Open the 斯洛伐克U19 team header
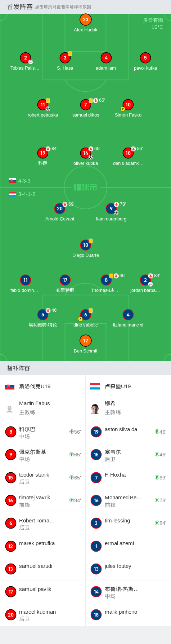Screen dimensions: 171x644 (42, 386)
